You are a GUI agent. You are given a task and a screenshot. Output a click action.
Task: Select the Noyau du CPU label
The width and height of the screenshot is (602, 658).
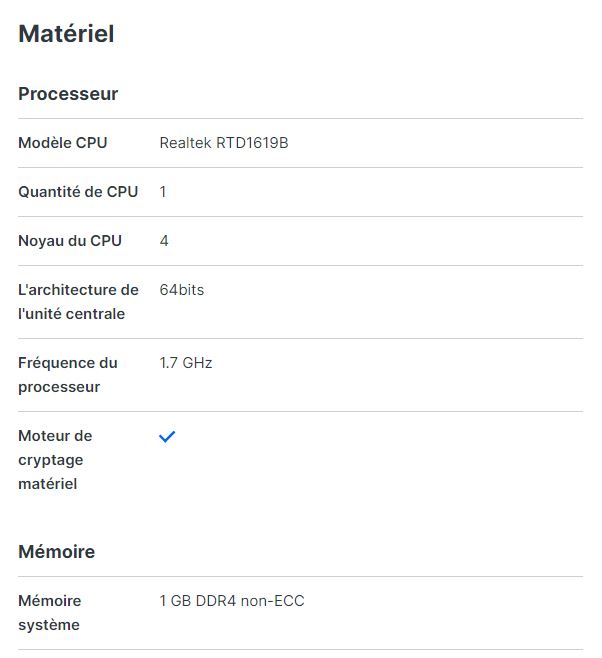[70, 241]
